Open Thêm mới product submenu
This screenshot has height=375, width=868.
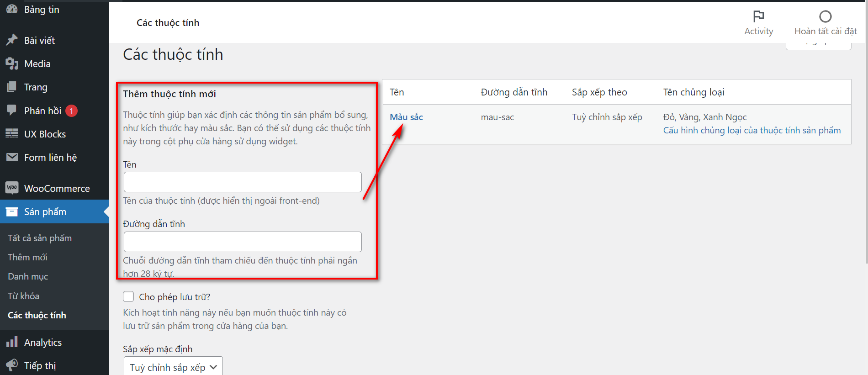[27, 257]
